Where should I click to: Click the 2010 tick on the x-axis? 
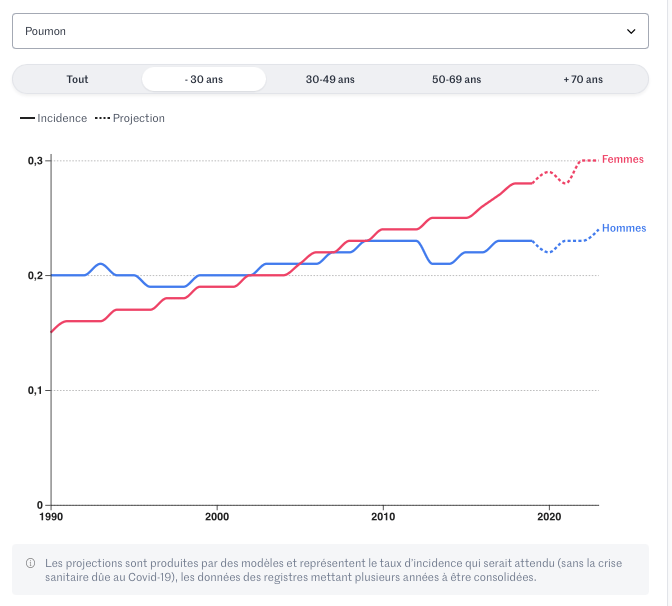click(383, 517)
